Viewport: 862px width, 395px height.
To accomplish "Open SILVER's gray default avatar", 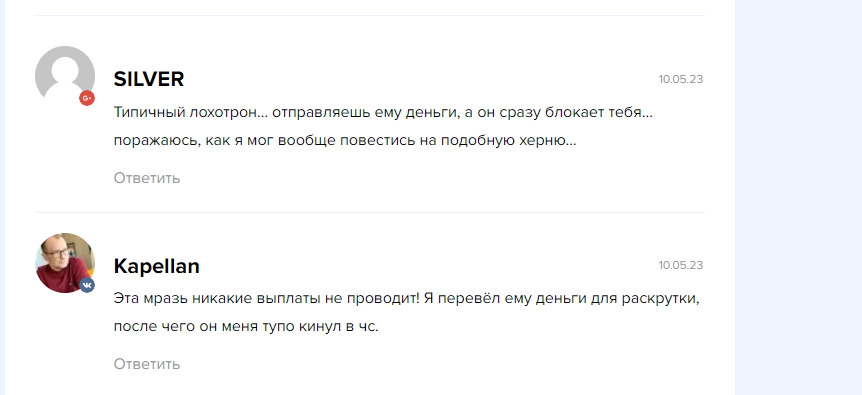I will [x=65, y=76].
